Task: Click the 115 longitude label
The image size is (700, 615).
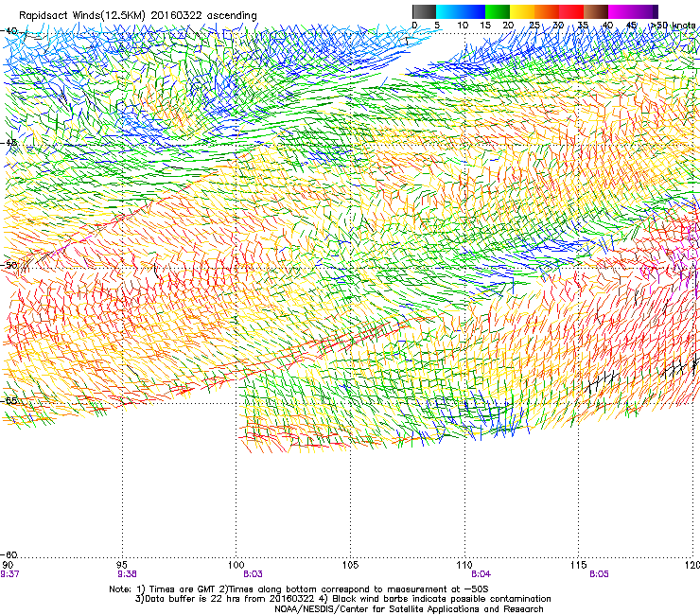Action: tap(579, 565)
